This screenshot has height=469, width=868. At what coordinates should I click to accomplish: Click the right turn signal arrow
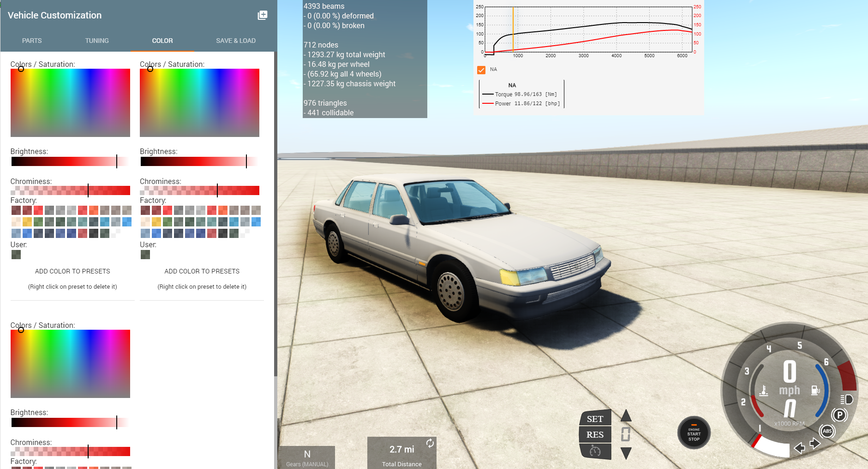[x=815, y=444]
